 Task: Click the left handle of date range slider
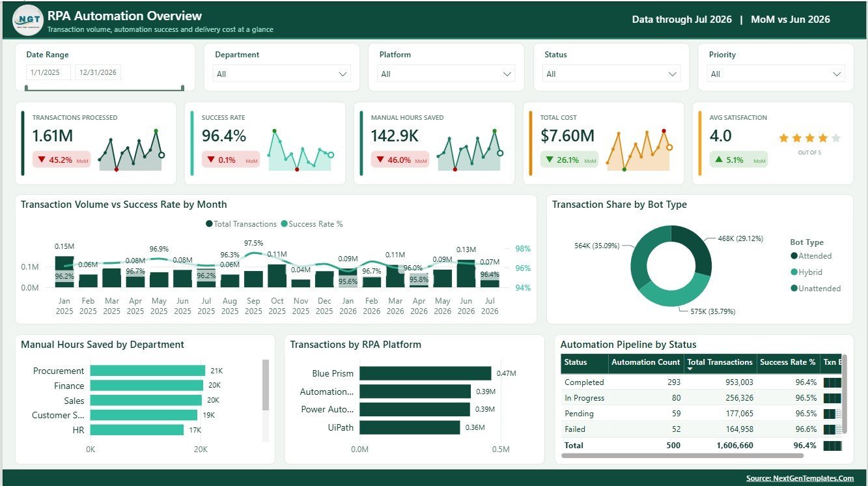pyautogui.click(x=27, y=88)
